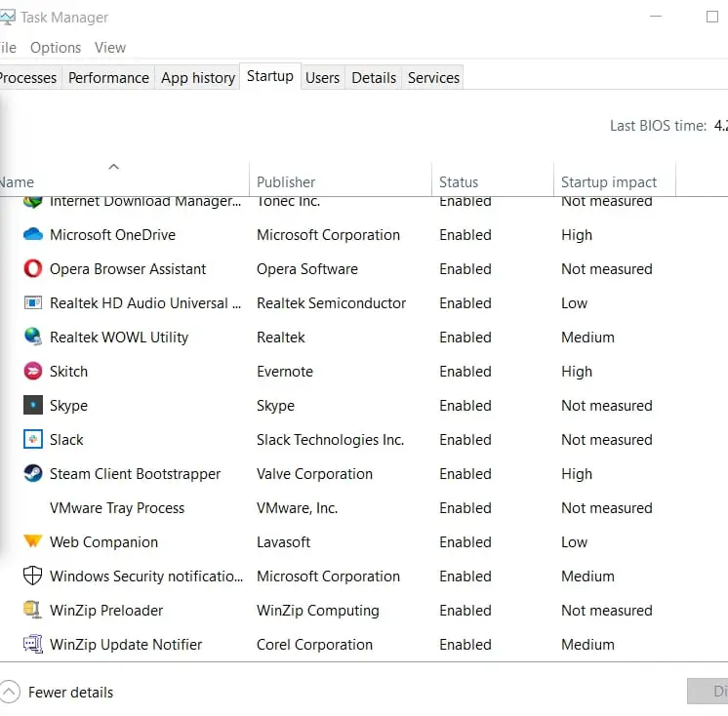Switch to the Performance tab
728x716 pixels.
(x=108, y=77)
